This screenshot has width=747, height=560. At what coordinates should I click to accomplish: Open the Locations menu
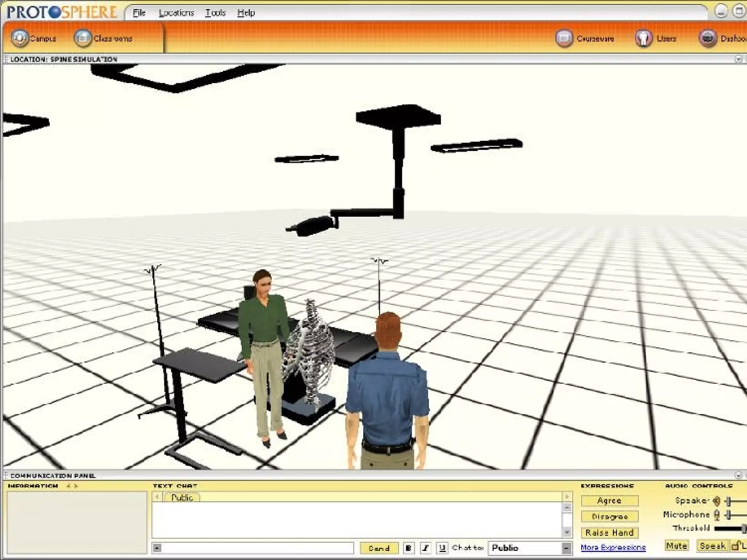[176, 13]
